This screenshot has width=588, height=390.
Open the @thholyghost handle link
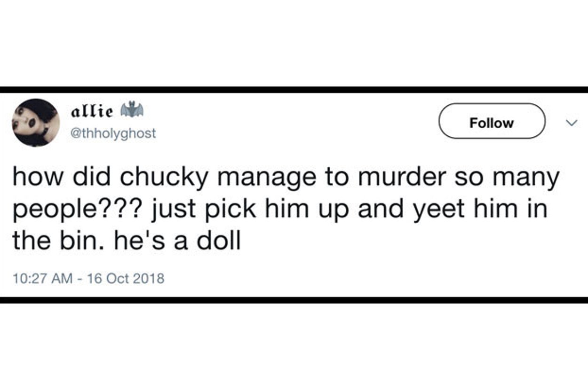(x=112, y=133)
